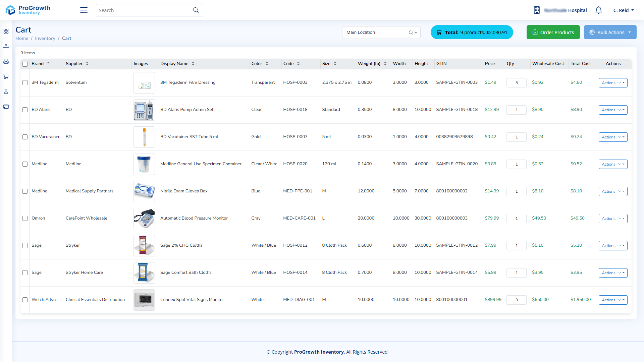This screenshot has height=362, width=644.
Task: Select the BD Alaris row checkbox
Action: (25, 110)
